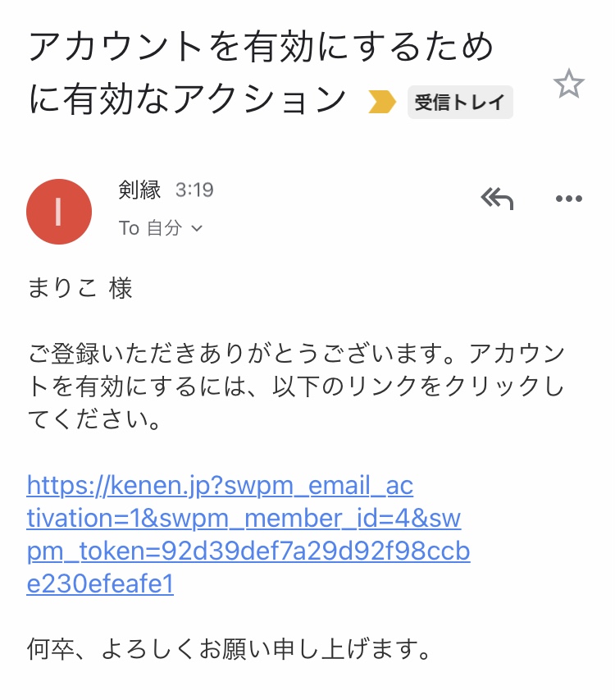Screen dimensions: 615x700
Task: Click the 3:19 timestamp
Action: (x=194, y=190)
